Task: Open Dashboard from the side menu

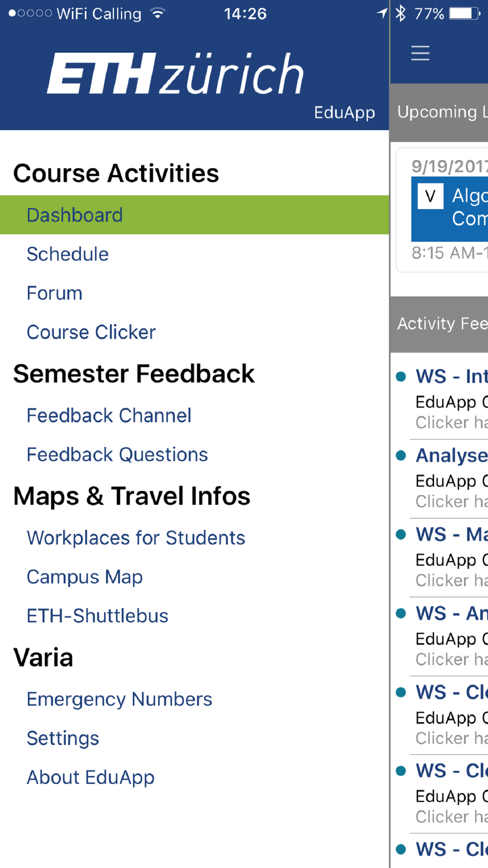Action: coord(75,215)
